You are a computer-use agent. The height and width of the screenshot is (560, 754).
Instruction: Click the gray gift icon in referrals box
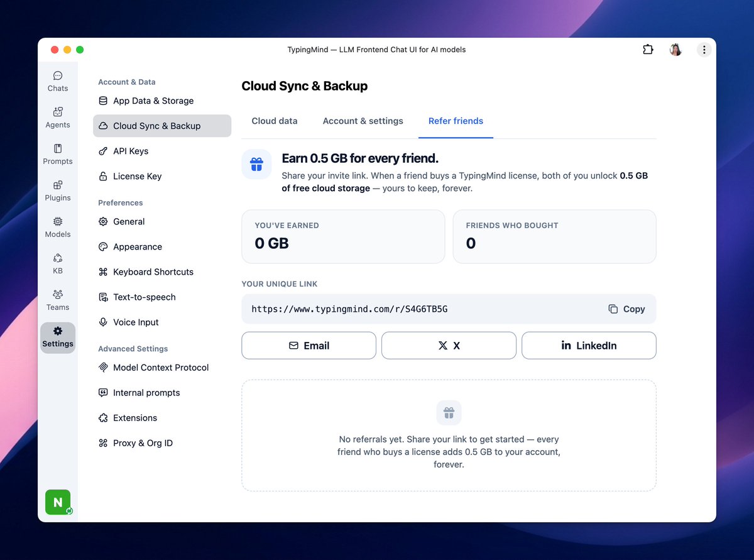(x=449, y=413)
